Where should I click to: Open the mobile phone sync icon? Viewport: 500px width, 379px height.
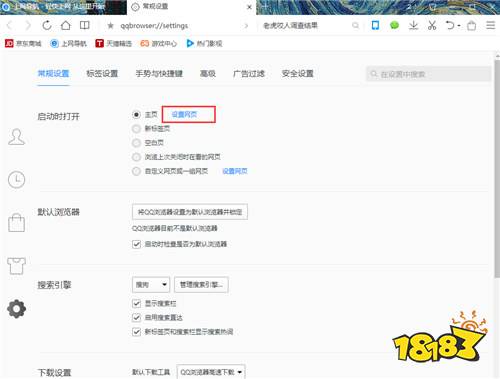[375, 25]
